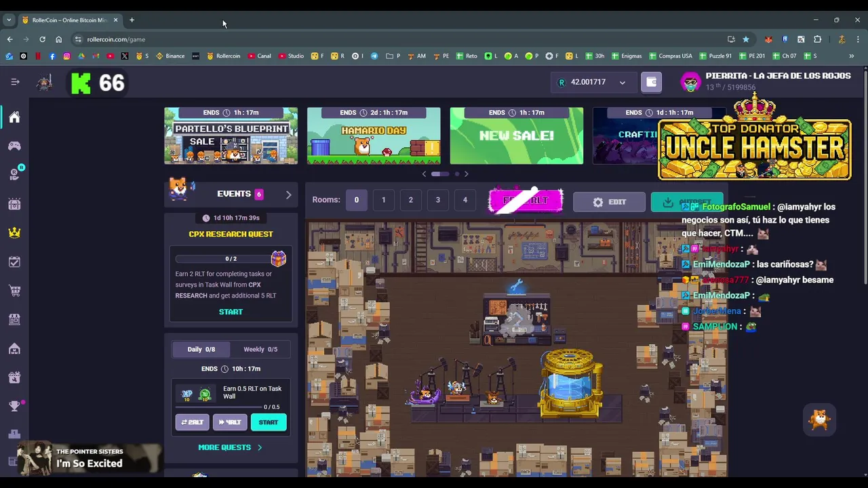The image size is (868, 488).
Task: Expand the sidebar with the hamburger icon
Action: [x=15, y=82]
